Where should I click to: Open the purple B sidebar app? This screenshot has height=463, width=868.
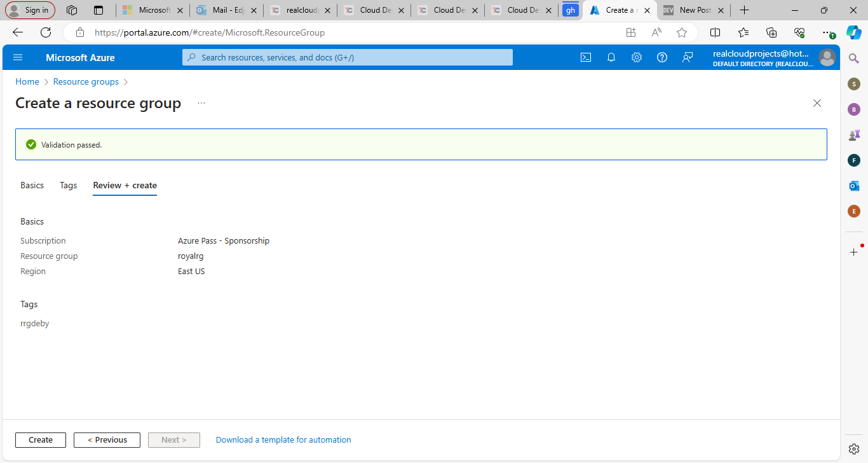coord(854,109)
